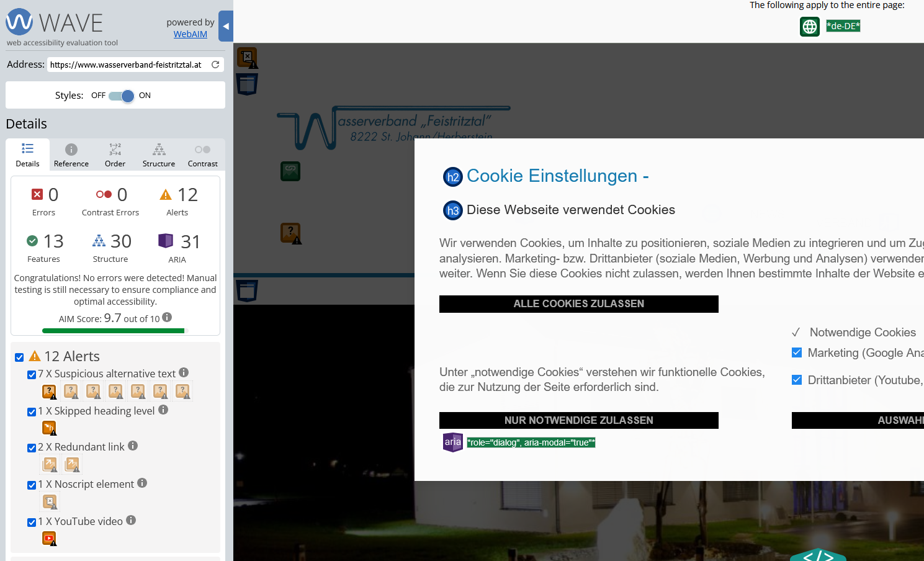Click the first Redundant link alert icon

click(x=50, y=464)
